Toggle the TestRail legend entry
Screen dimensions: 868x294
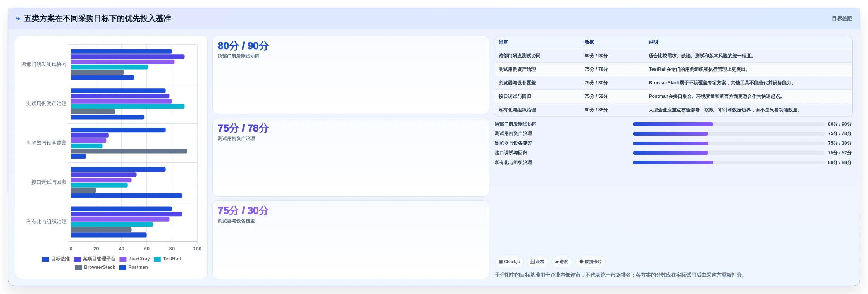pos(167,259)
